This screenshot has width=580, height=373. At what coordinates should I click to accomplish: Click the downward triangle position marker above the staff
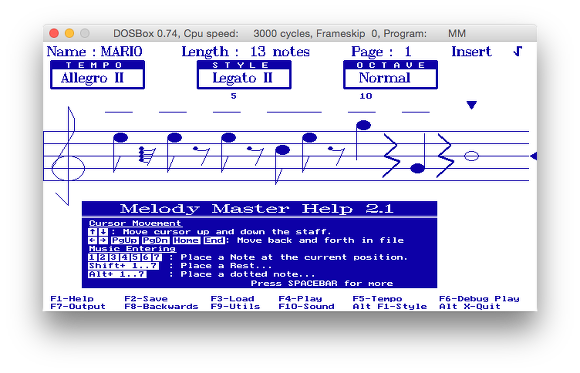471,105
